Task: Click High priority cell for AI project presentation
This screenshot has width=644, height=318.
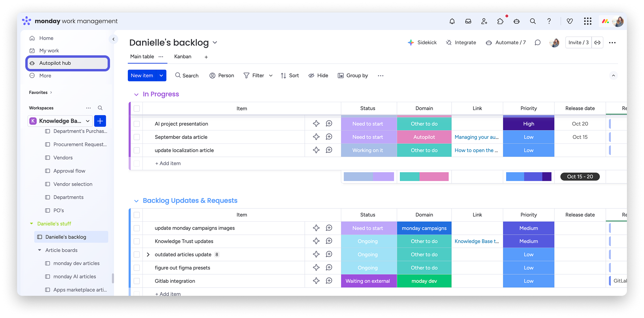Action: click(x=529, y=124)
